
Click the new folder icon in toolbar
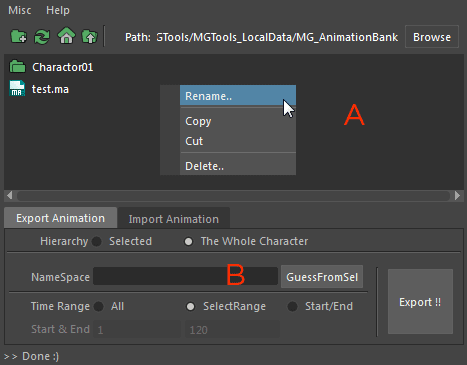tap(19, 36)
